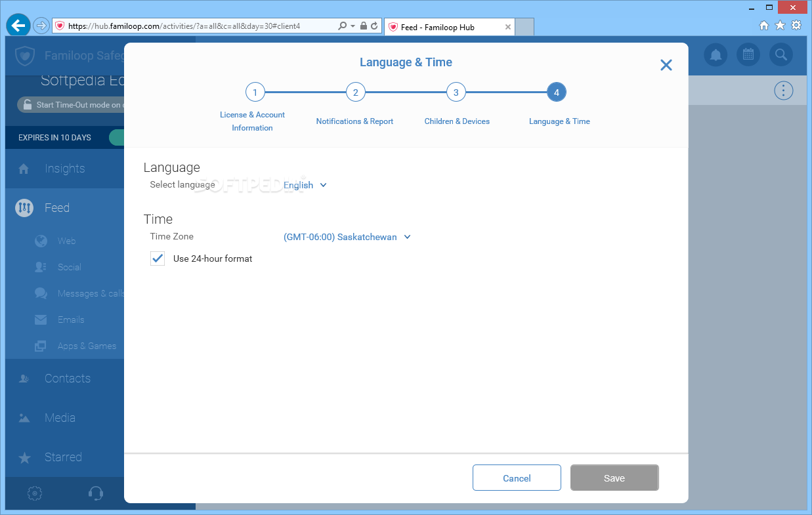Refresh the page
Viewport: 812px width, 515px height.
point(374,26)
